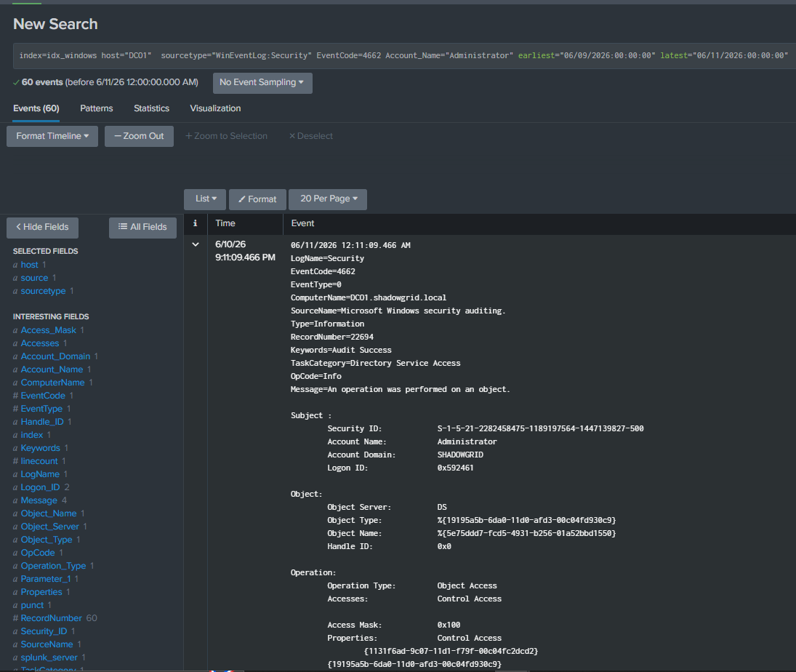Image resolution: width=796 pixels, height=672 pixels.
Task: Open the ComputerName field
Action: click(x=53, y=383)
